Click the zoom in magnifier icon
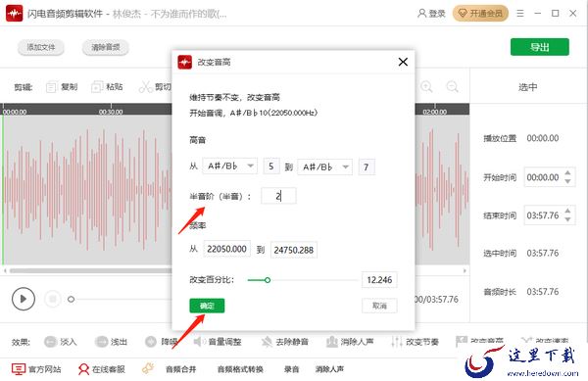Screen dimensions: 588x381 click(x=426, y=87)
